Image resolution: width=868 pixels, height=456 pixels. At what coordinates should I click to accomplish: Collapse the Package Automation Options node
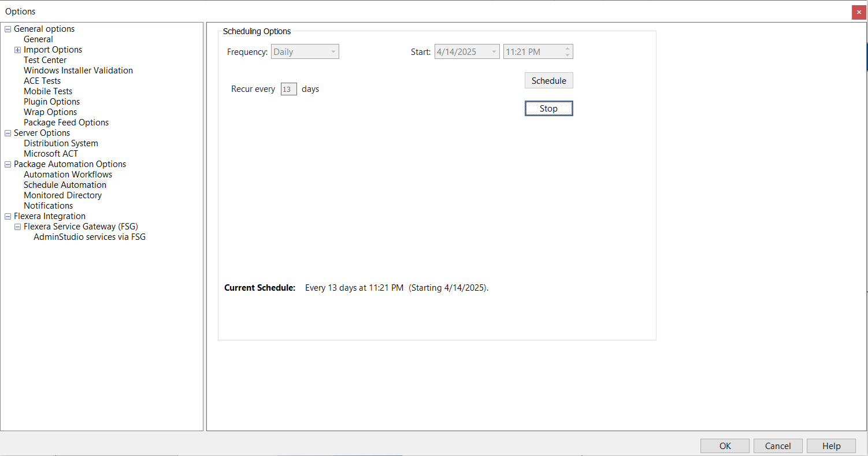pos(8,164)
